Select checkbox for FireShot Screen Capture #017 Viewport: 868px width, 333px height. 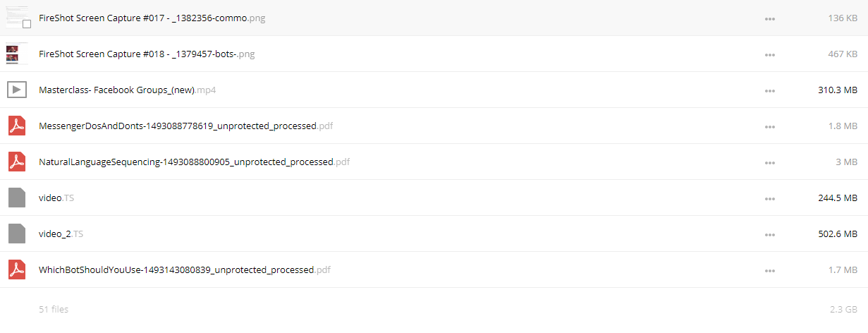click(x=27, y=24)
